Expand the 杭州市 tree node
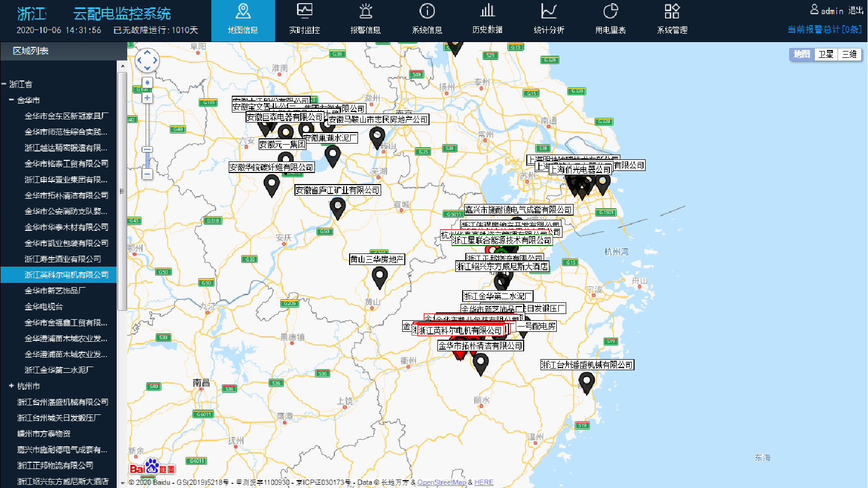The width and height of the screenshot is (868, 488). coord(12,386)
